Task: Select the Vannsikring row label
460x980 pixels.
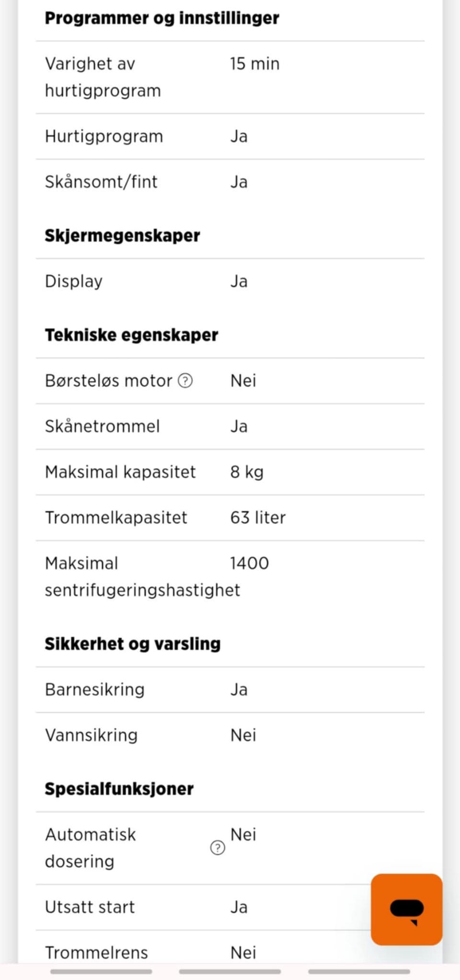Action: (x=91, y=735)
